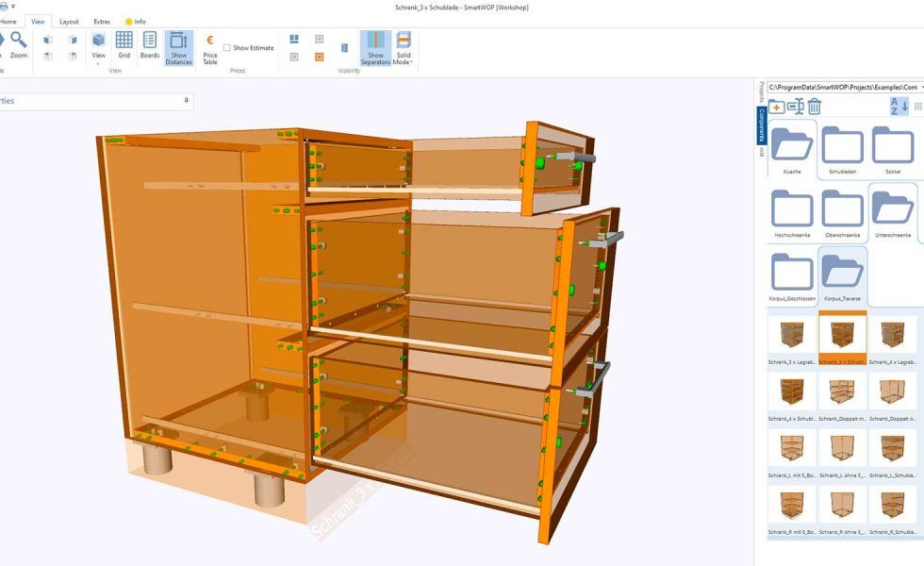Open the Projects side panel
Image resolution: width=924 pixels, height=566 pixels.
763,90
